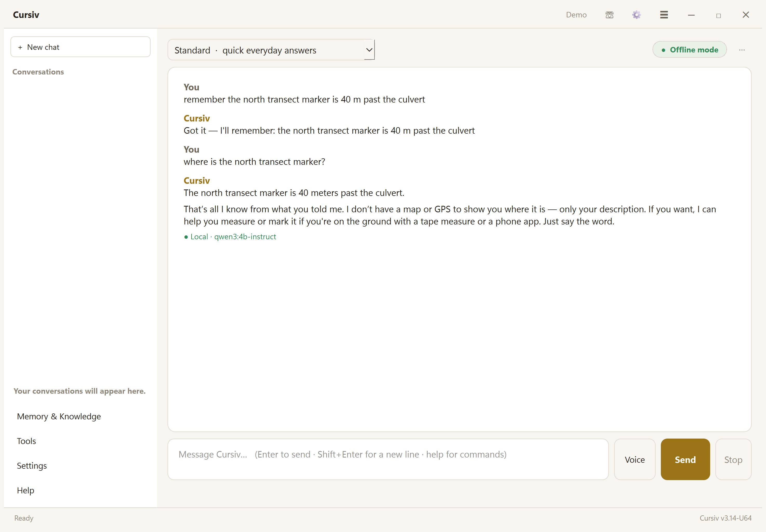The image size is (766, 532).
Task: Expand the Standard quick everyday answers dropdown
Action: coord(271,50)
